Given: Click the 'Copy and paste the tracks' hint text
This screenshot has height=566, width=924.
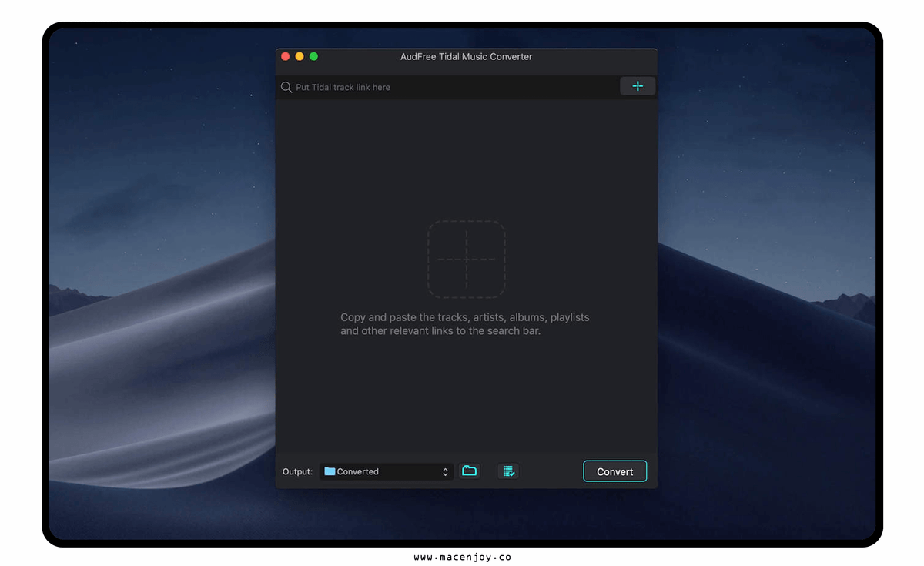Looking at the screenshot, I should click(465, 323).
